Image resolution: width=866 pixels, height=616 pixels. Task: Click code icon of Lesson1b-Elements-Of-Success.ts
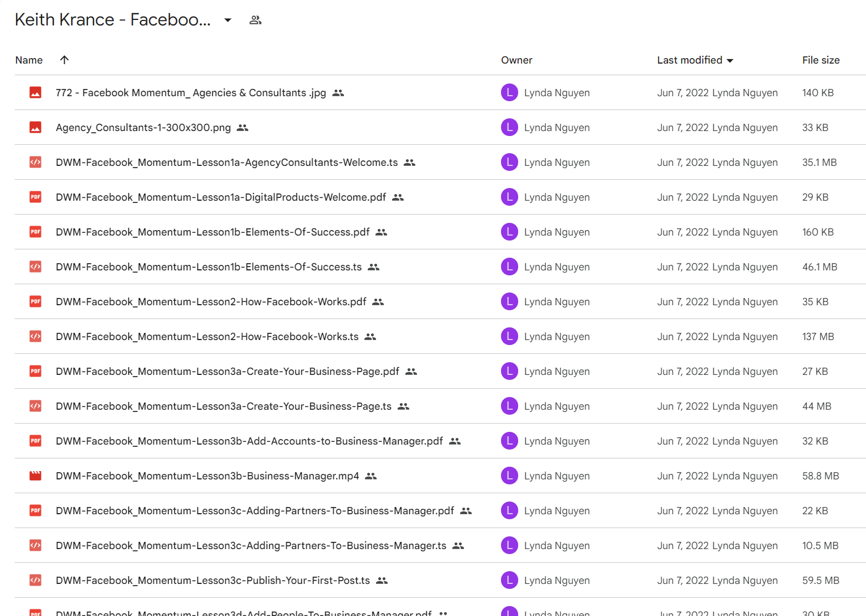click(35, 267)
